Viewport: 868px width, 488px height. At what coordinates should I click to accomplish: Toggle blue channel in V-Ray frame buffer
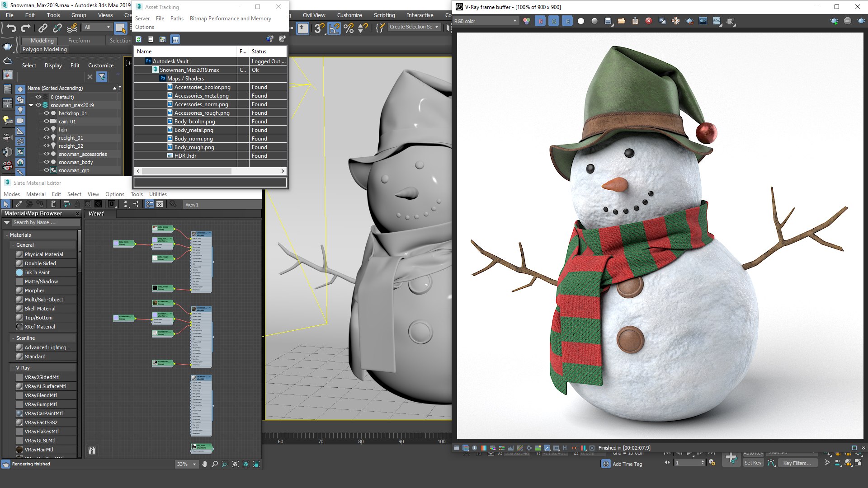tap(567, 21)
